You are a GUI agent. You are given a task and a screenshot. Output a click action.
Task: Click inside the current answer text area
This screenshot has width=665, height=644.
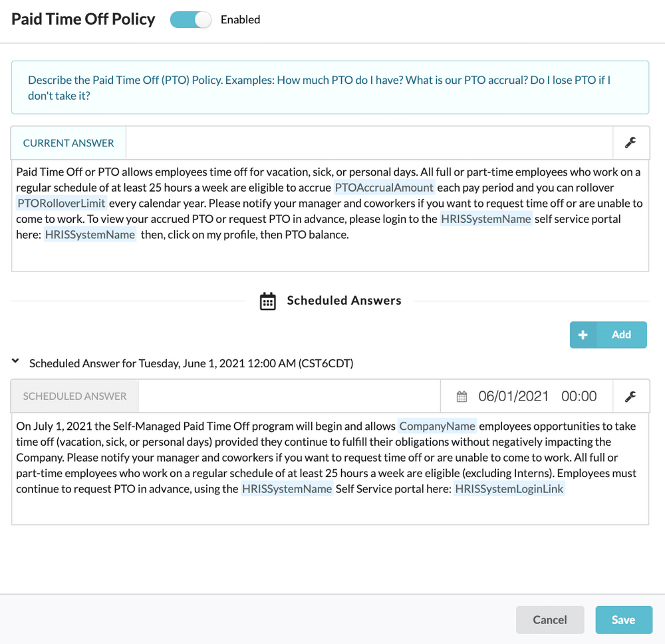pyautogui.click(x=330, y=216)
